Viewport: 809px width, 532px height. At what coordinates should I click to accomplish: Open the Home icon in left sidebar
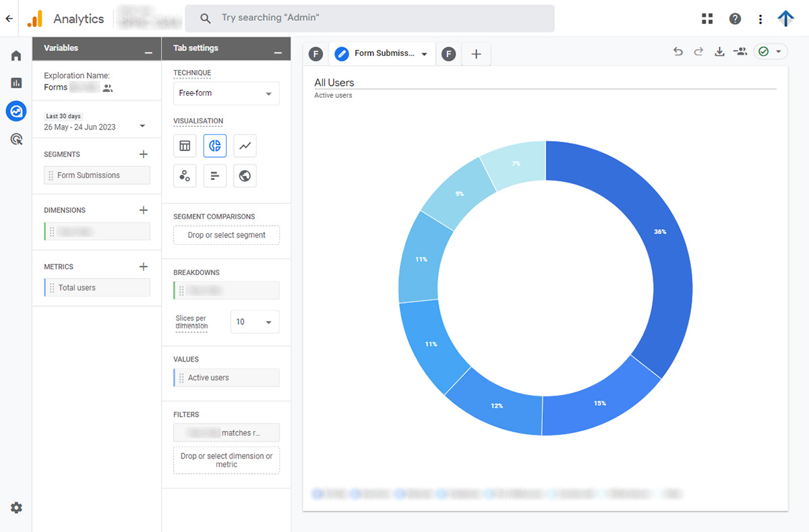click(x=16, y=55)
